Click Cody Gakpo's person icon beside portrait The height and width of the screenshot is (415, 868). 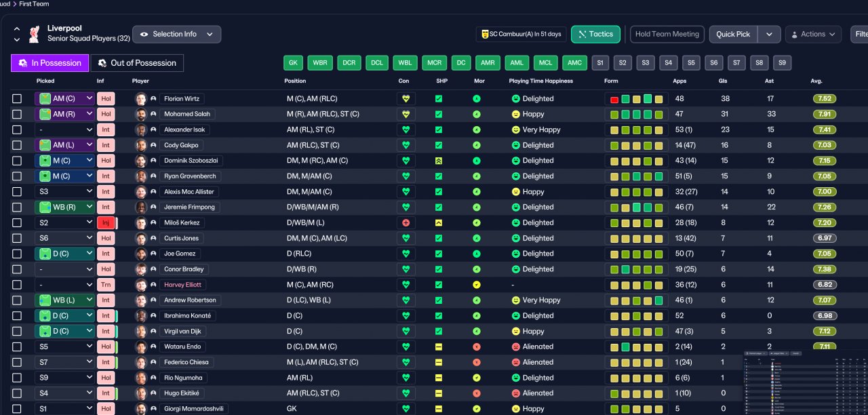[x=154, y=145]
